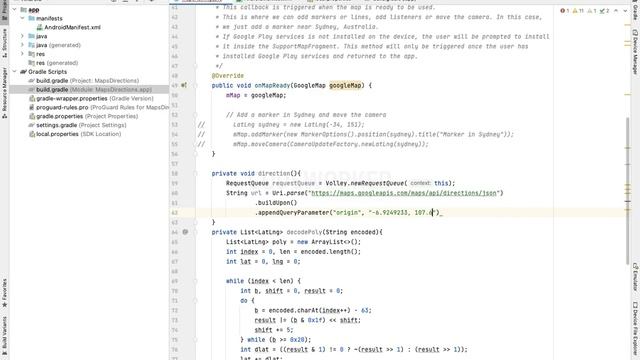The image size is (640, 360).
Task: Fold the onMapReady method
Action: pyautogui.click(x=196, y=85)
